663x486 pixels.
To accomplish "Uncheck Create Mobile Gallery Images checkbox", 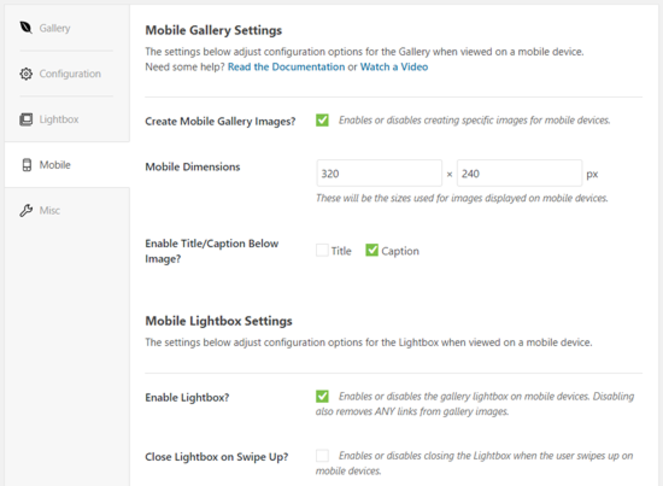I will [x=322, y=120].
